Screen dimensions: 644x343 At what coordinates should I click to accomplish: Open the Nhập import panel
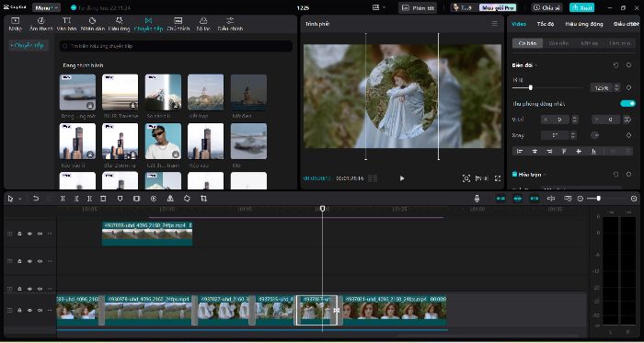point(16,24)
